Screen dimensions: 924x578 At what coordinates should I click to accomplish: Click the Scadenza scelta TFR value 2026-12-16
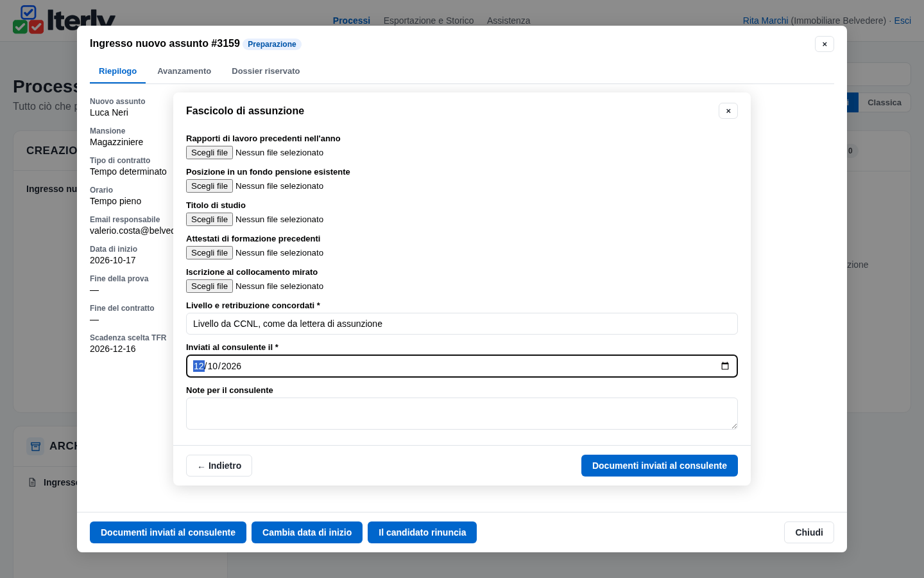[113, 349]
